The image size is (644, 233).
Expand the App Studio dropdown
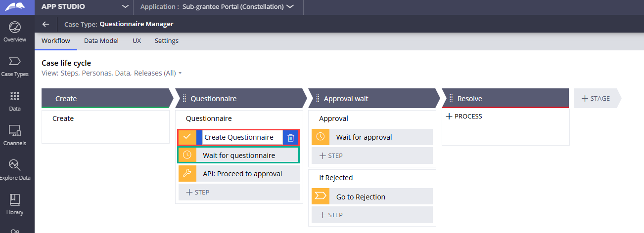coord(126,7)
